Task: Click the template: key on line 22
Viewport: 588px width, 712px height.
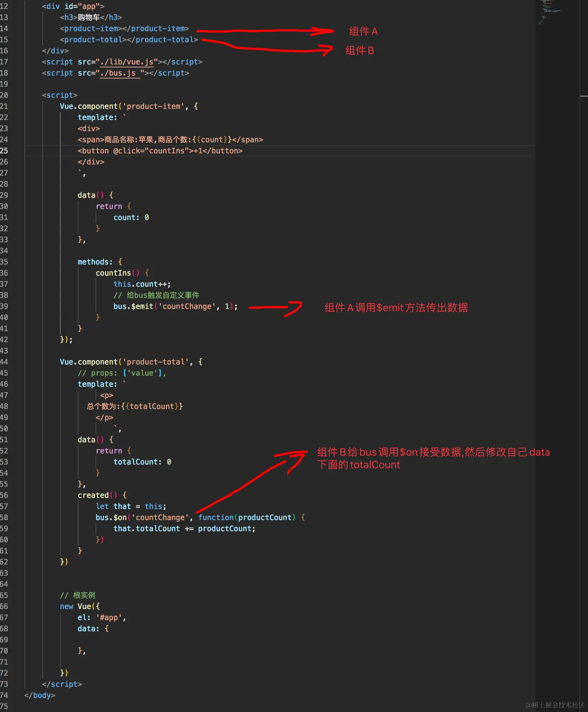Action: click(97, 117)
